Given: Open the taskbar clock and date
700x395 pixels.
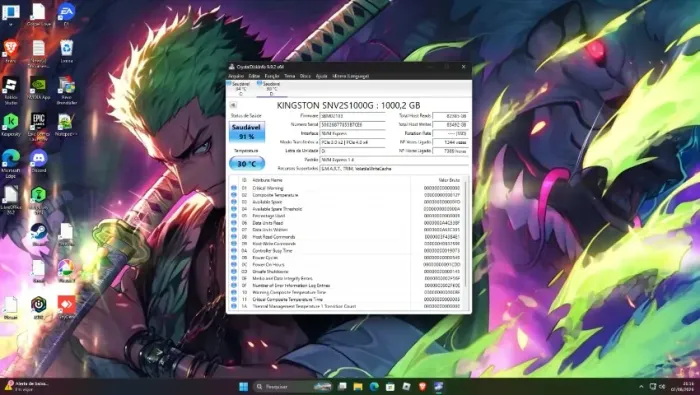Looking at the screenshot, I should (x=682, y=387).
